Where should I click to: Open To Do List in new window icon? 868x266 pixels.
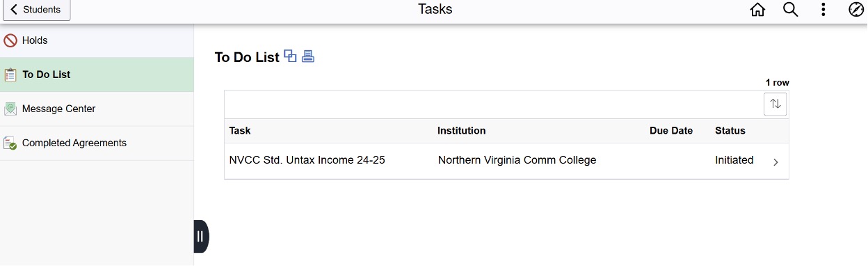pos(291,56)
